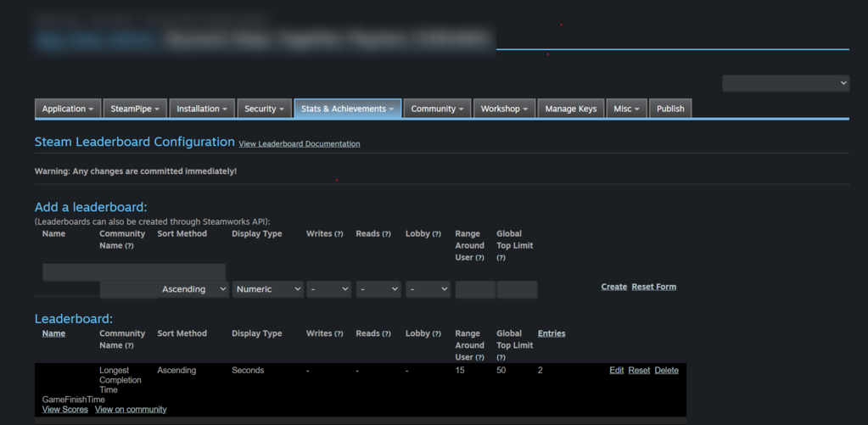Click Community Name (?) help in Leaderboard table

point(130,346)
